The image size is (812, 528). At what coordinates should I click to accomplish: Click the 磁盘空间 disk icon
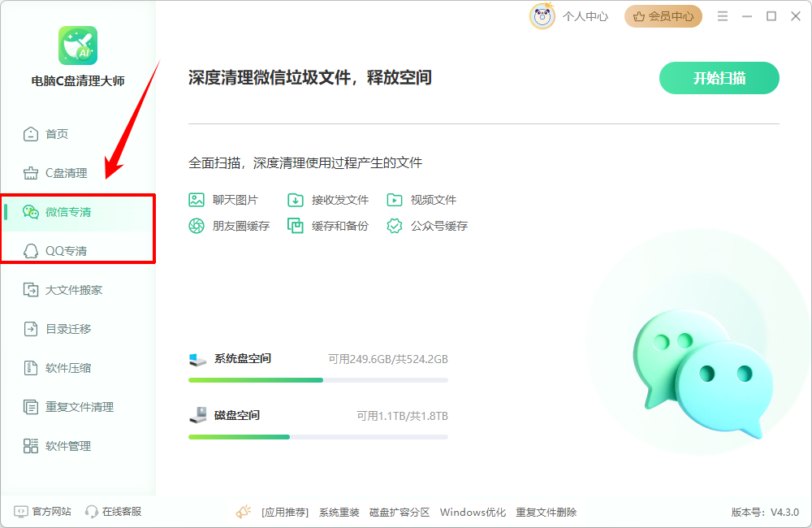coord(197,415)
